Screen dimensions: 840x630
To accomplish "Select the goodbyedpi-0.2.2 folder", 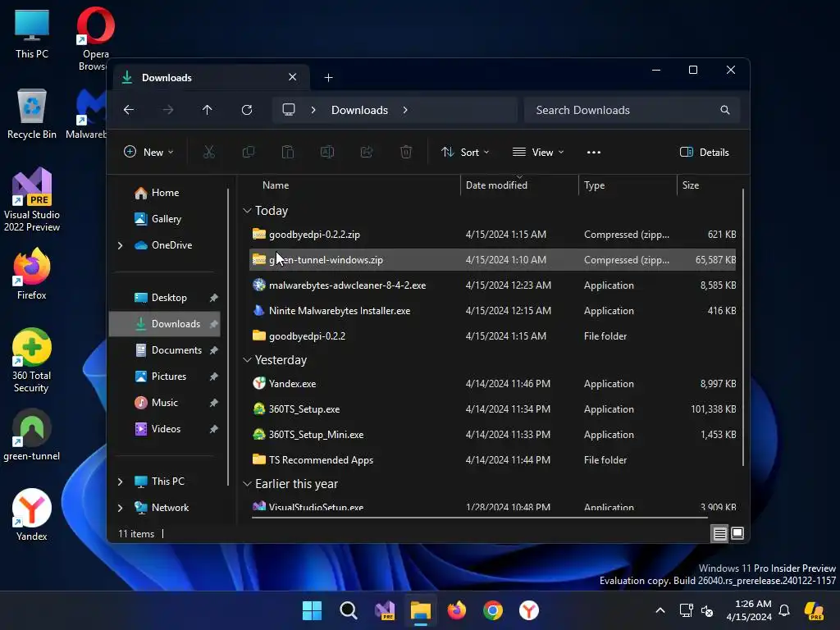I will point(492,336).
